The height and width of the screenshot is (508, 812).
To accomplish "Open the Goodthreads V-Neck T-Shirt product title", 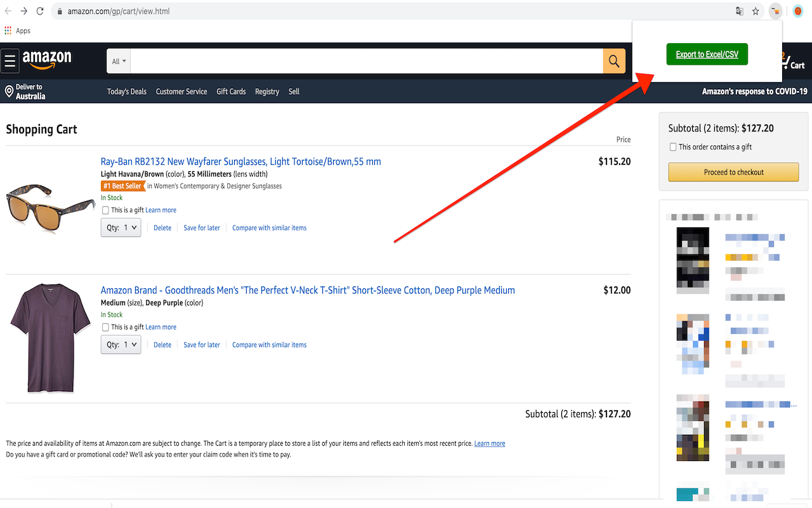I will (308, 290).
